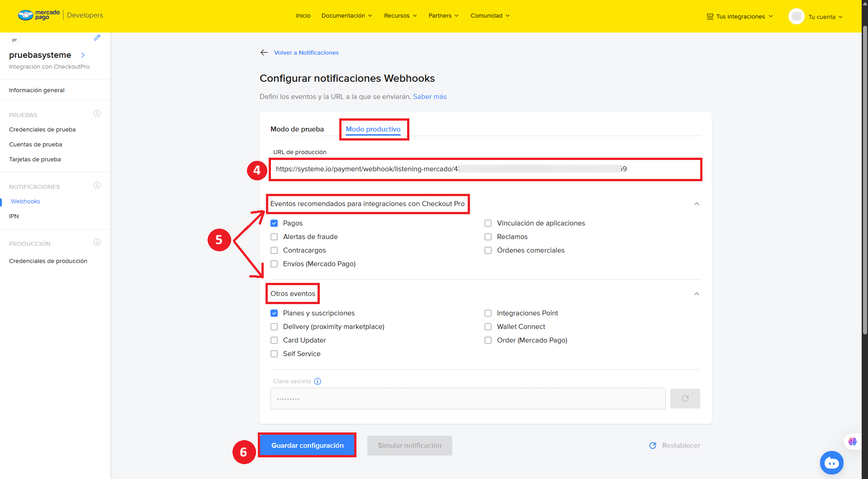Collapse the Otros eventos section chevron
The image size is (868, 479).
(697, 294)
